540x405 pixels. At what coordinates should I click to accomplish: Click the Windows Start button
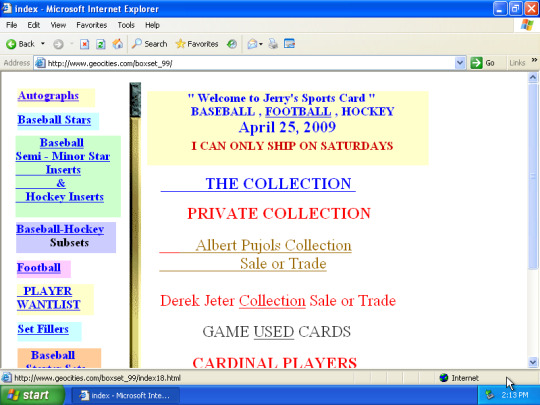(x=32, y=395)
